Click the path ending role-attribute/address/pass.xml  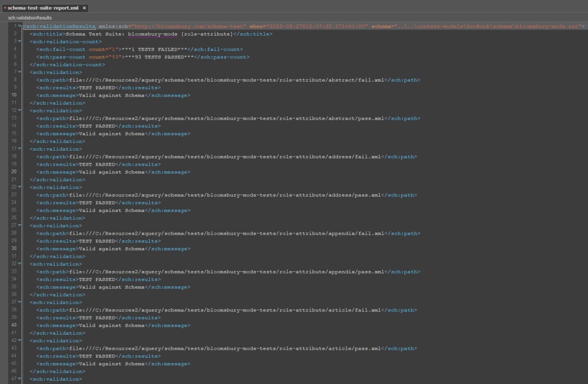pos(225,195)
